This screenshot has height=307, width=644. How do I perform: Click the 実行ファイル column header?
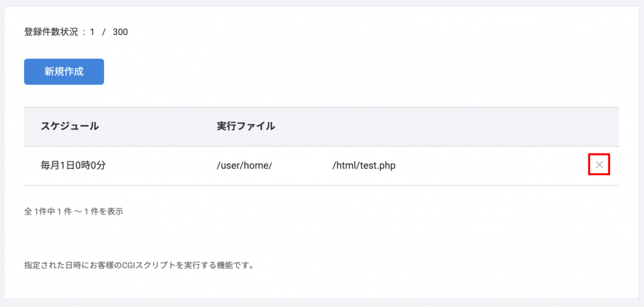[246, 126]
